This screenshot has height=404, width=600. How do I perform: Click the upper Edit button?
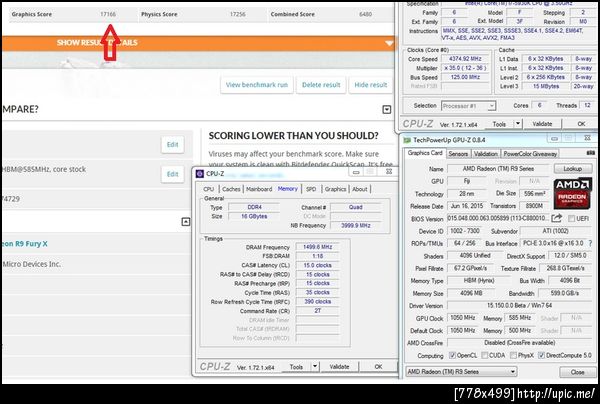click(x=173, y=145)
